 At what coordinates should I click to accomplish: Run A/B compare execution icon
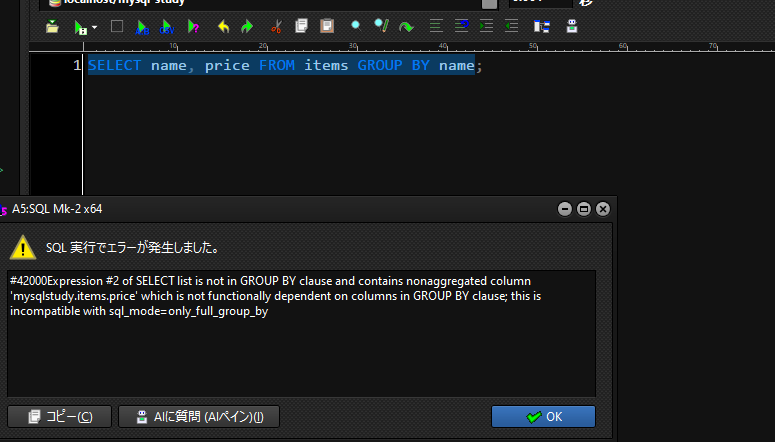pos(142,27)
